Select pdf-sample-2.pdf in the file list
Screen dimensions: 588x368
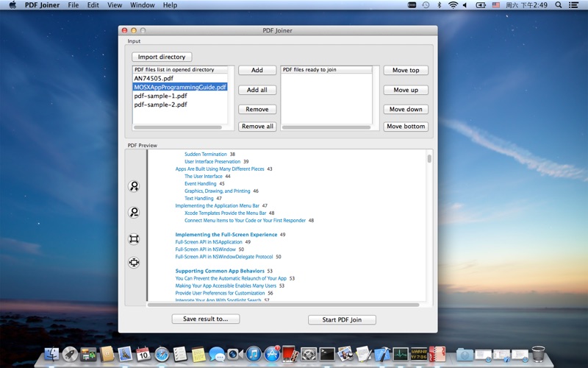(x=180, y=105)
